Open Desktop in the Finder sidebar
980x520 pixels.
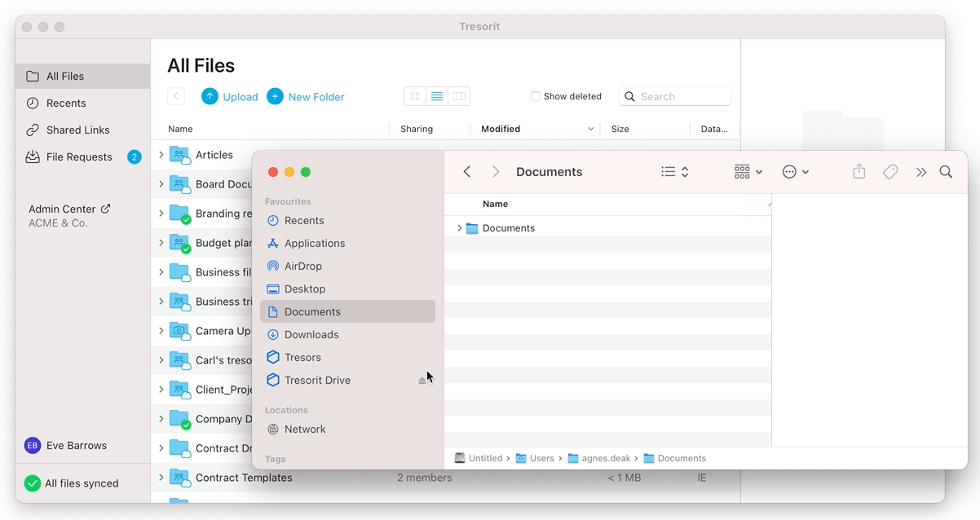point(347,289)
